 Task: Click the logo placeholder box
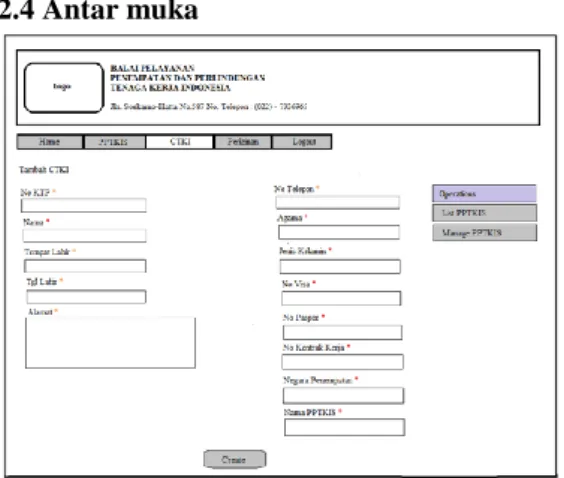click(64, 87)
